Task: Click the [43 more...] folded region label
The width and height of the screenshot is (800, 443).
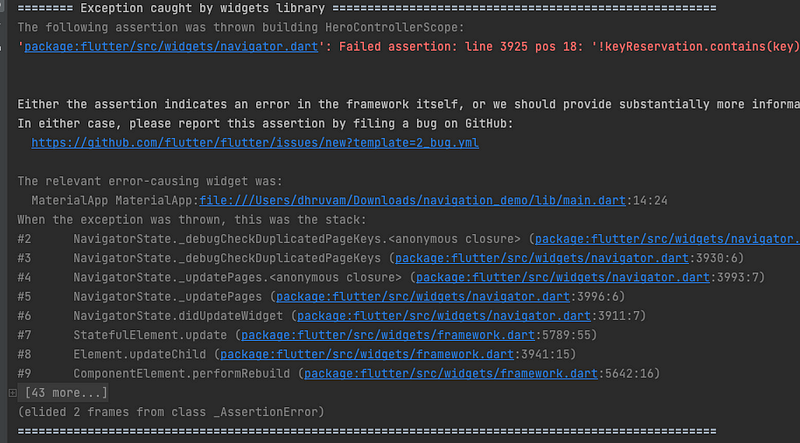Action: [66, 392]
